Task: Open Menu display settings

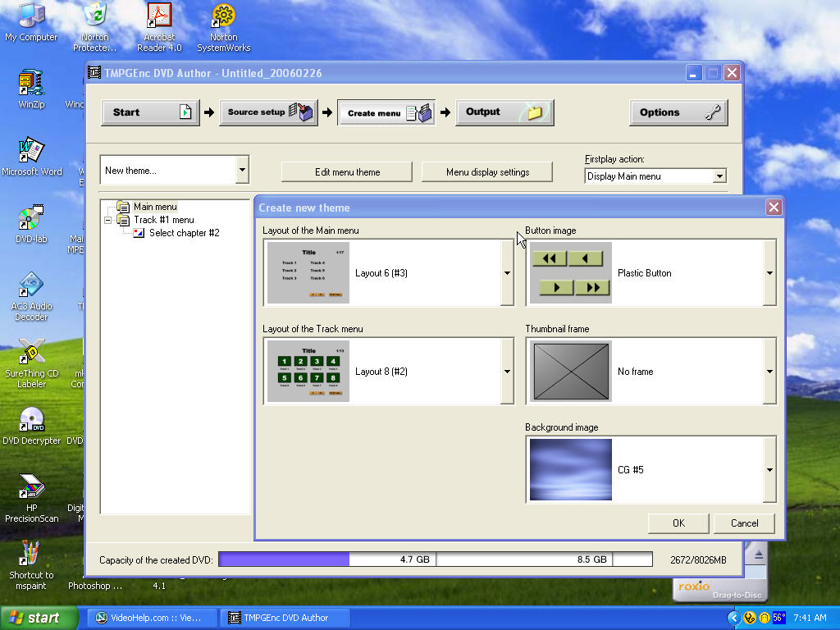Action: [x=487, y=172]
